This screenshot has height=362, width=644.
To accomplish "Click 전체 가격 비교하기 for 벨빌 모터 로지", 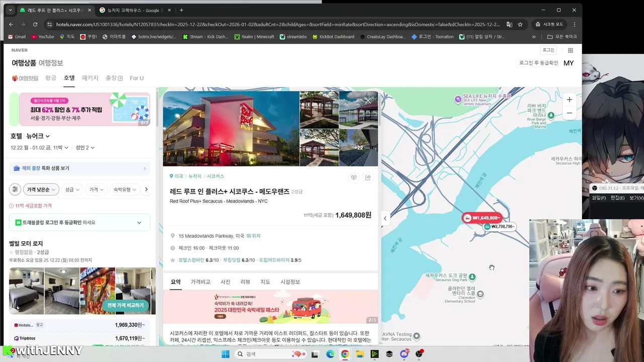I will (125, 305).
